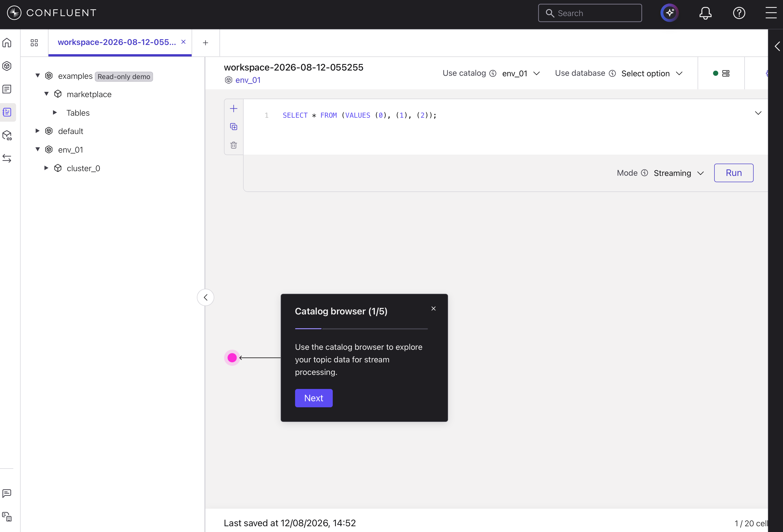783x532 pixels.
Task: Click the Read-only demo badge
Action: (x=124, y=77)
